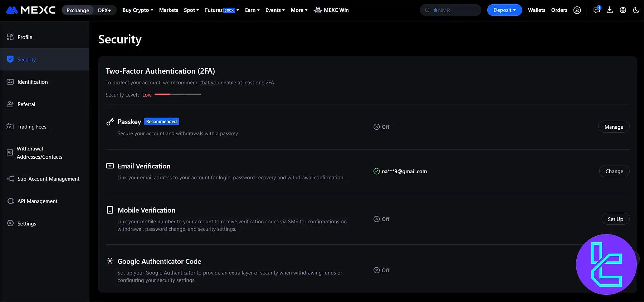Viewport: 644px width, 302px height.
Task: Toggle dark mode moon icon
Action: point(636,10)
